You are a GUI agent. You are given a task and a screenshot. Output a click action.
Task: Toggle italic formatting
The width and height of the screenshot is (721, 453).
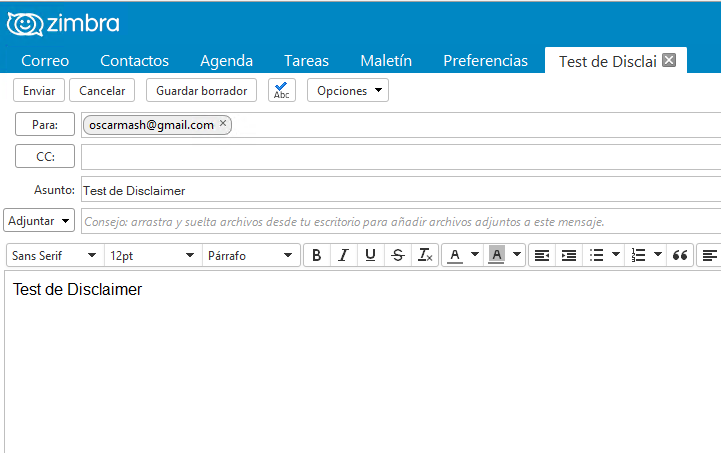(343, 255)
